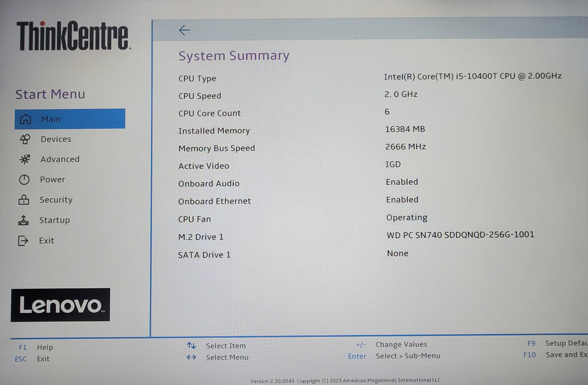Image resolution: width=588 pixels, height=385 pixels.
Task: Click None beside SATA Drive 1
Action: [x=398, y=253]
